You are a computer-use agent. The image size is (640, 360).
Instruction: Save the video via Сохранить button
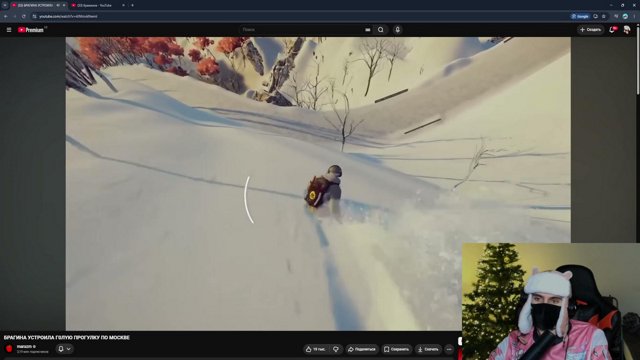click(396, 349)
